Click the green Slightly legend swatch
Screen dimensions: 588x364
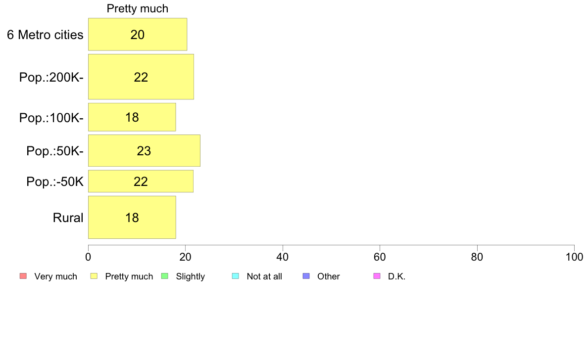(x=165, y=276)
